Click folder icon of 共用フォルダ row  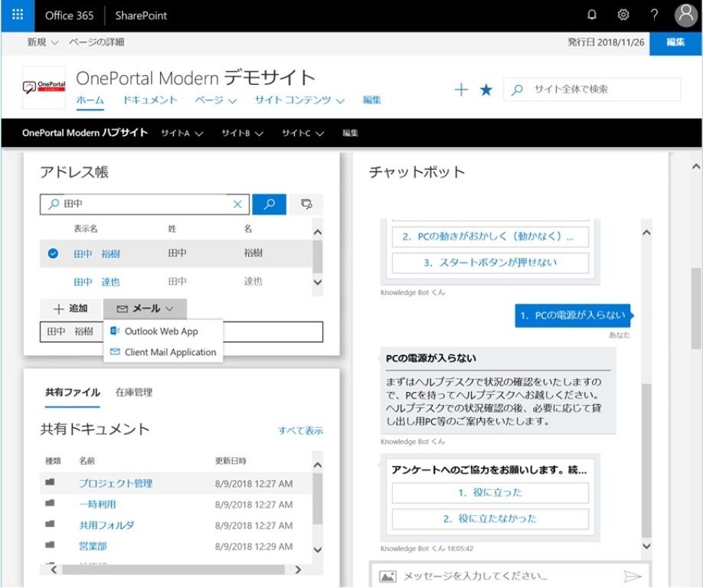[x=50, y=524]
